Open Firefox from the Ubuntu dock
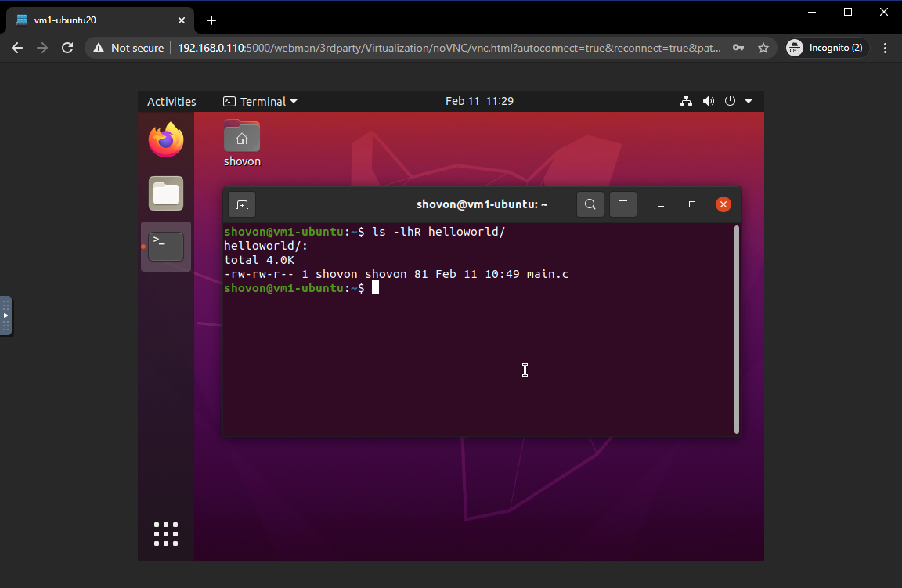This screenshot has width=902, height=588. click(166, 141)
